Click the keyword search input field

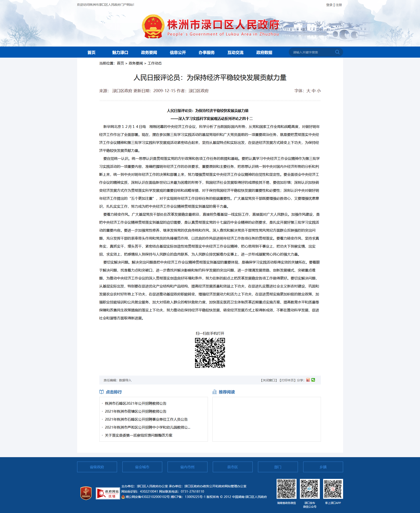coord(312,52)
